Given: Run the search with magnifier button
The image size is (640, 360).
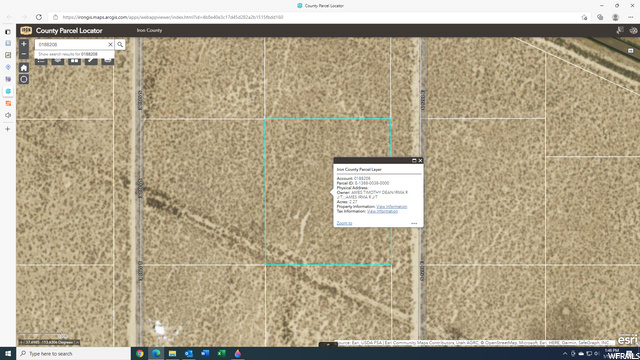Looking at the screenshot, I should (120, 44).
